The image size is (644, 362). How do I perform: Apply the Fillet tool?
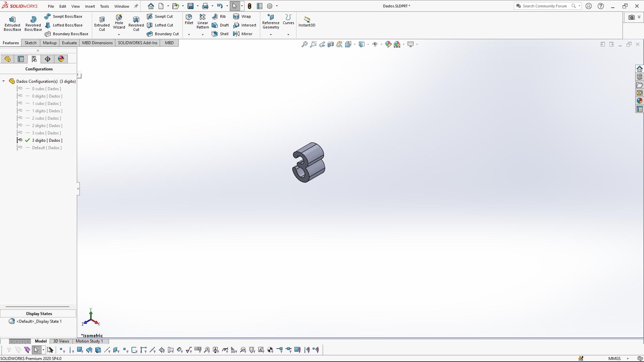pos(189,19)
